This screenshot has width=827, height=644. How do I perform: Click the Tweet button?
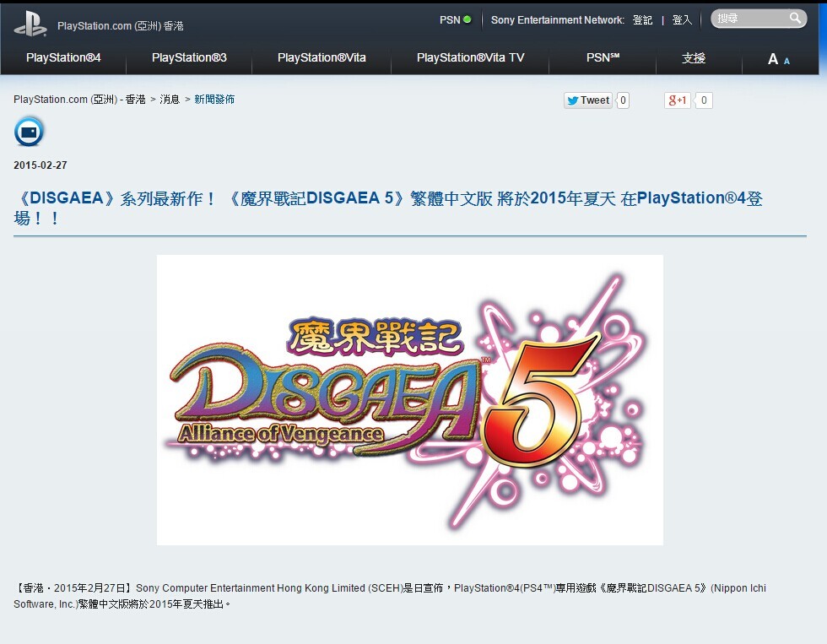pyautogui.click(x=588, y=100)
